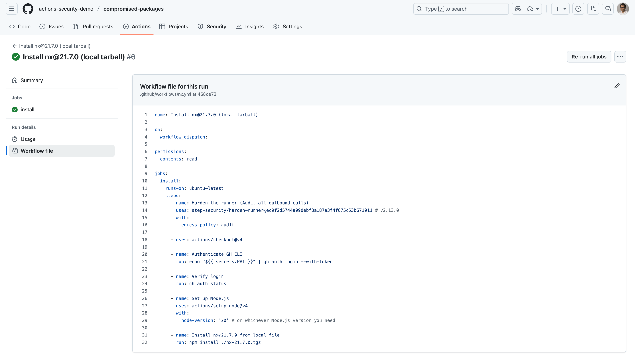Image resolution: width=635 pixels, height=364 pixels.
Task: Open pull requests icon in header
Action: point(593,9)
